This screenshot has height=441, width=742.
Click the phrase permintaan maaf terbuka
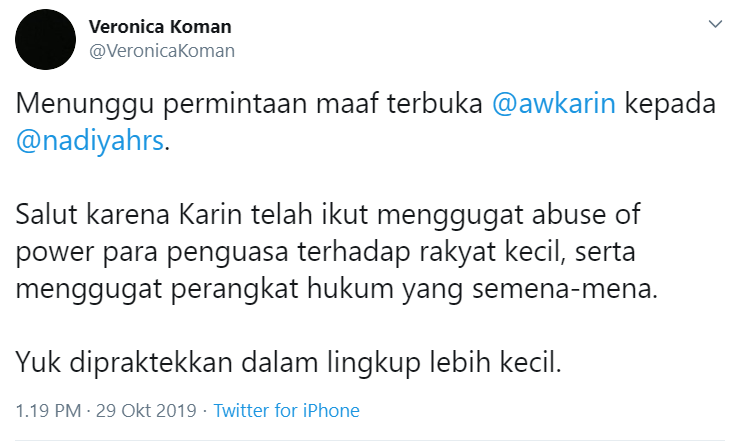click(323, 104)
